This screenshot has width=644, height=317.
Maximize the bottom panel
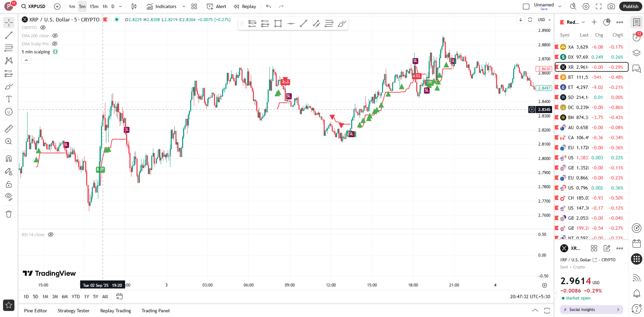coord(547,310)
